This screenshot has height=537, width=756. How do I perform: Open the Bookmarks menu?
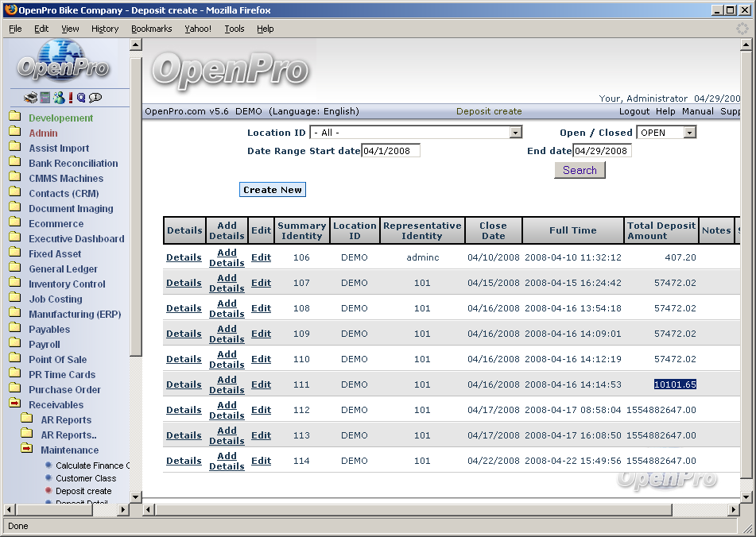point(151,29)
